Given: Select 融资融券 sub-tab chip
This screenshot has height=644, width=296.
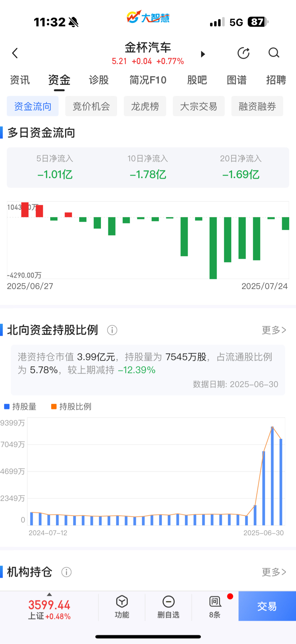Looking at the screenshot, I should click(x=257, y=106).
